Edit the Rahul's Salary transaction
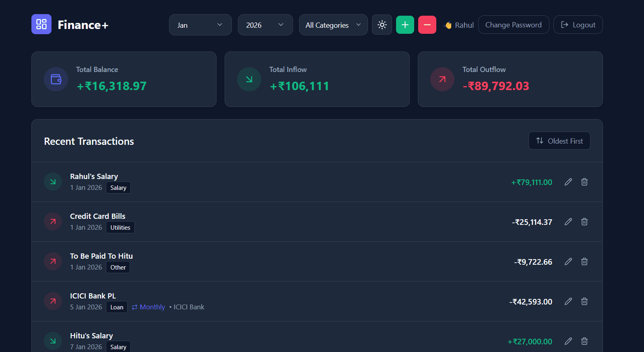644x352 pixels. click(x=568, y=182)
